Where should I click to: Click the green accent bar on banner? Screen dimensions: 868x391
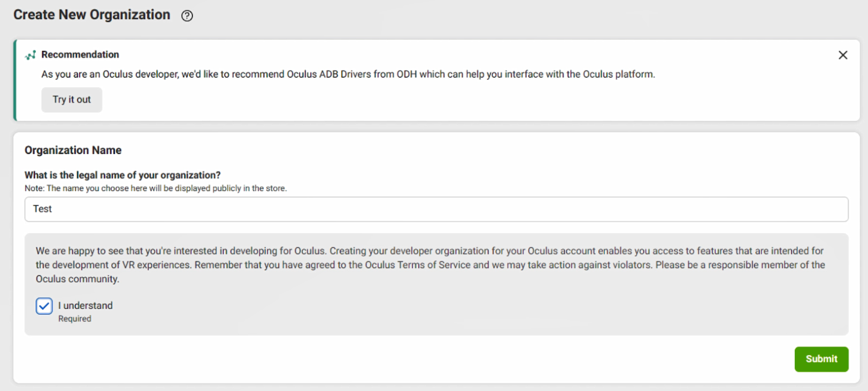coord(15,80)
